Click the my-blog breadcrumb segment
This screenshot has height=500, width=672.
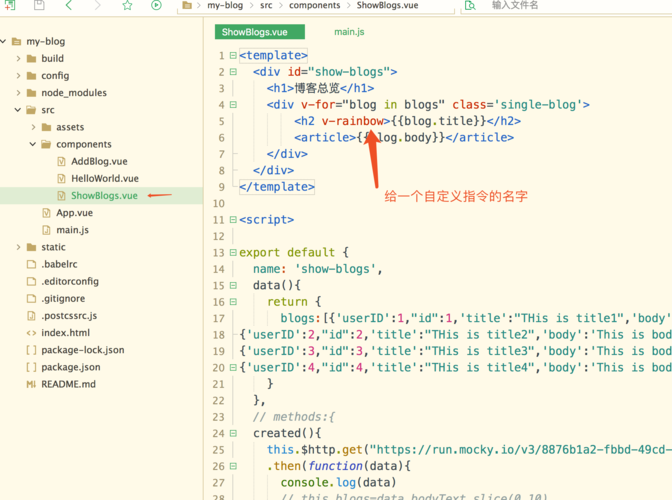coord(225,5)
